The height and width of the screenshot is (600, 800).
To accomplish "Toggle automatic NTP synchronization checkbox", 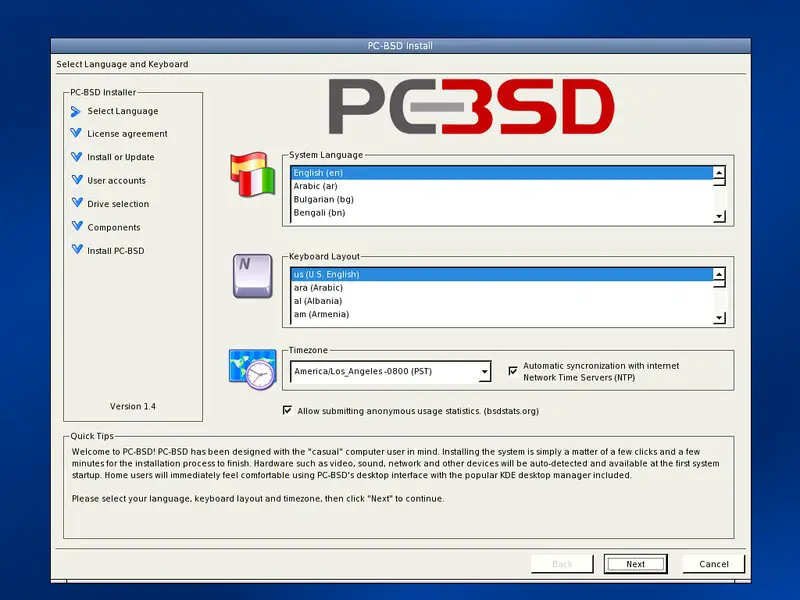I will [x=513, y=370].
